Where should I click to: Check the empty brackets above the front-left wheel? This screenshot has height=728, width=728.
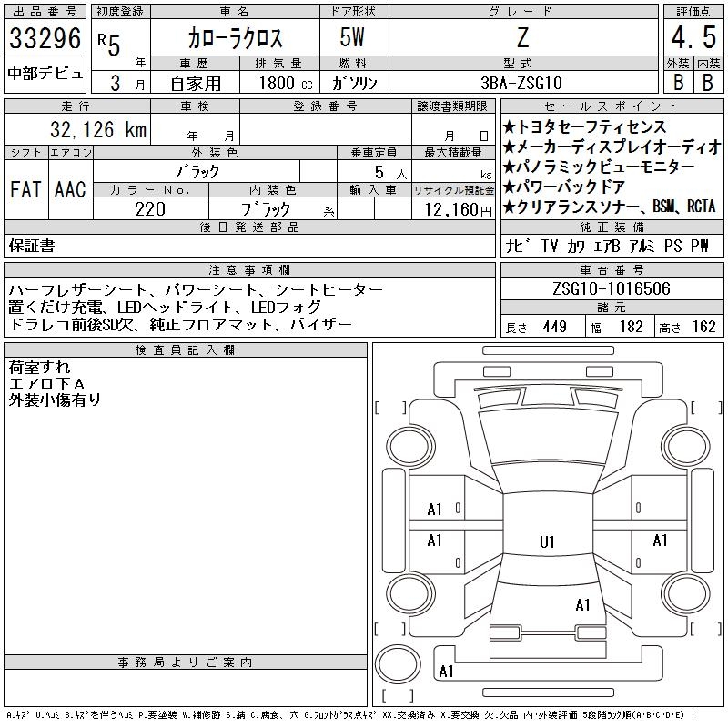[390, 406]
